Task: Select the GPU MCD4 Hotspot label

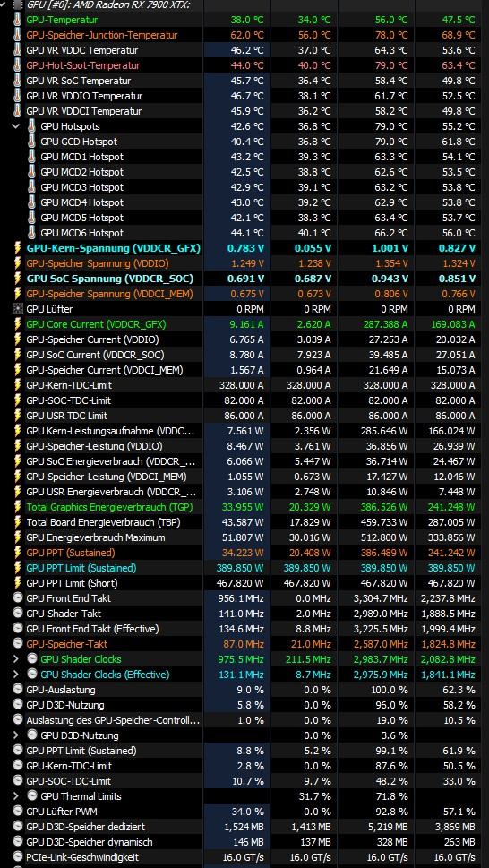Action: click(x=81, y=202)
